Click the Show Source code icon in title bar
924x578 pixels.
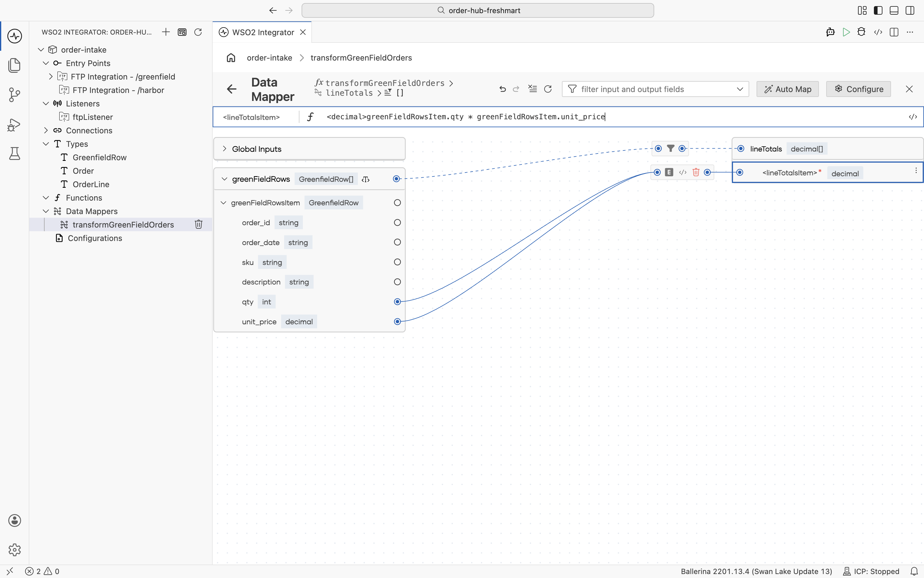click(878, 32)
